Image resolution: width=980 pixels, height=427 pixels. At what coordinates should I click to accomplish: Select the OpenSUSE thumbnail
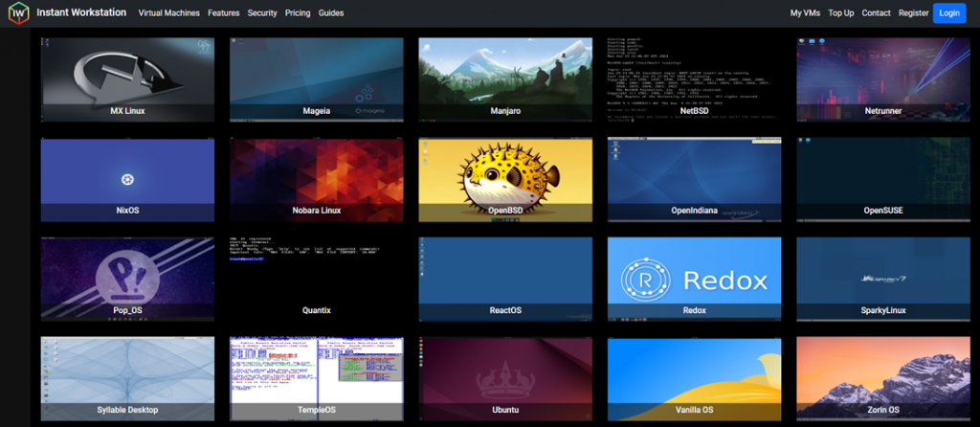point(883,180)
